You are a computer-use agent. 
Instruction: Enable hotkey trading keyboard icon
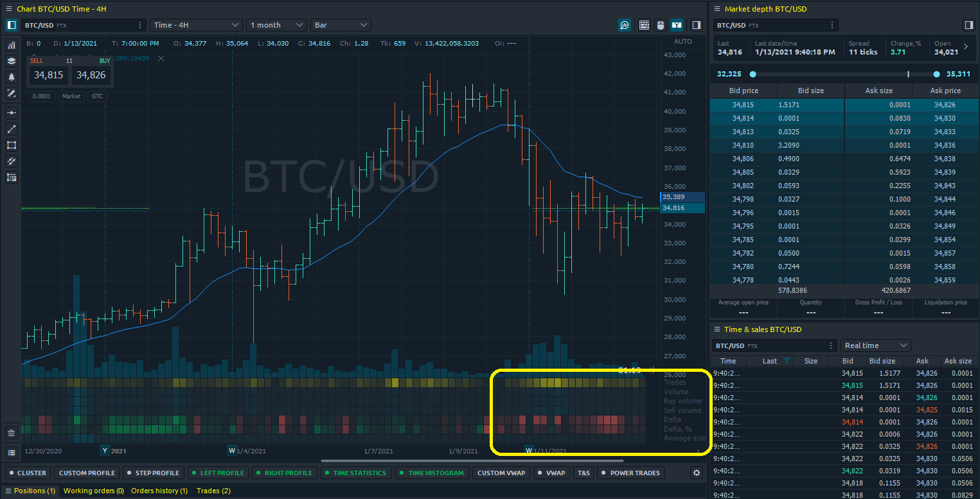[645, 25]
